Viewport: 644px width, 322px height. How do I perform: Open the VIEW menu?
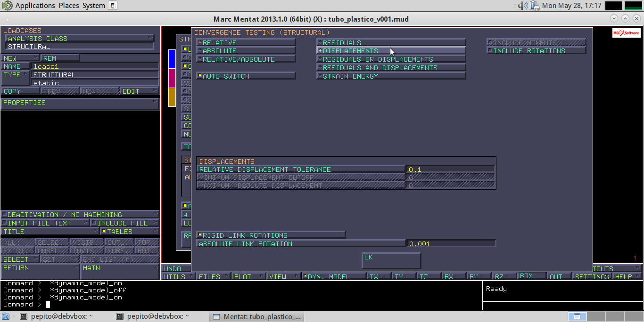(284, 277)
